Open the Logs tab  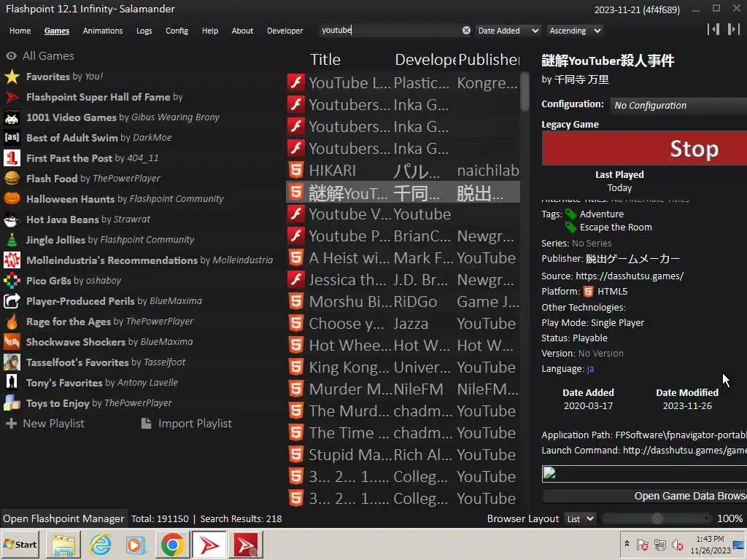coord(144,31)
